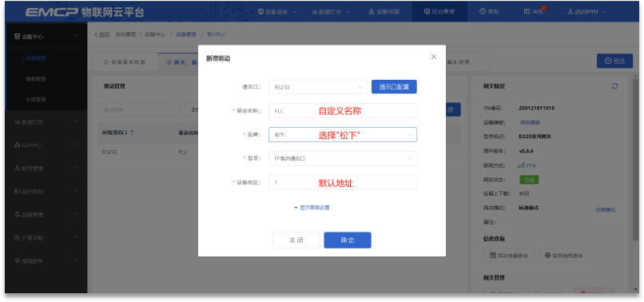Click the 设备地址 input field

tap(343, 182)
